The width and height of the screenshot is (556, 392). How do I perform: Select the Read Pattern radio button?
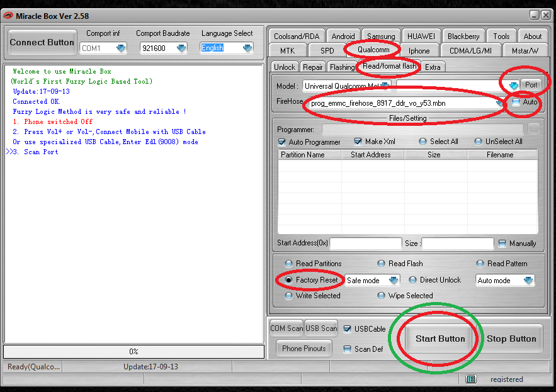coord(480,264)
